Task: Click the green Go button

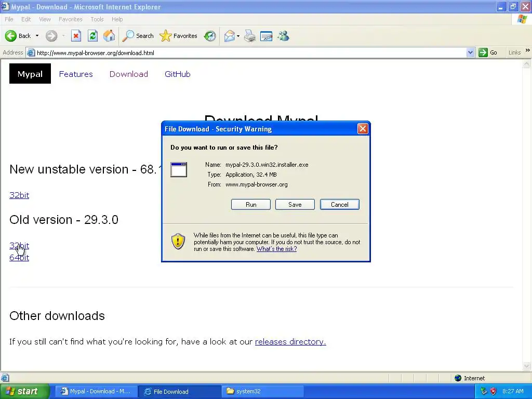Action: [488, 52]
